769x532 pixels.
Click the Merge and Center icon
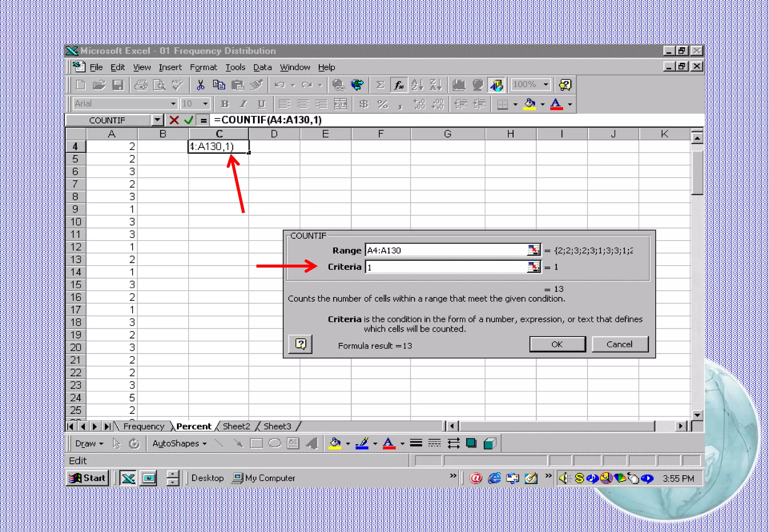(340, 104)
